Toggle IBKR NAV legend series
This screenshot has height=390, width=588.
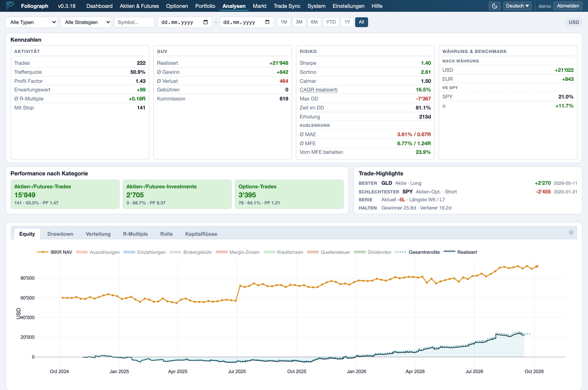tap(54, 252)
